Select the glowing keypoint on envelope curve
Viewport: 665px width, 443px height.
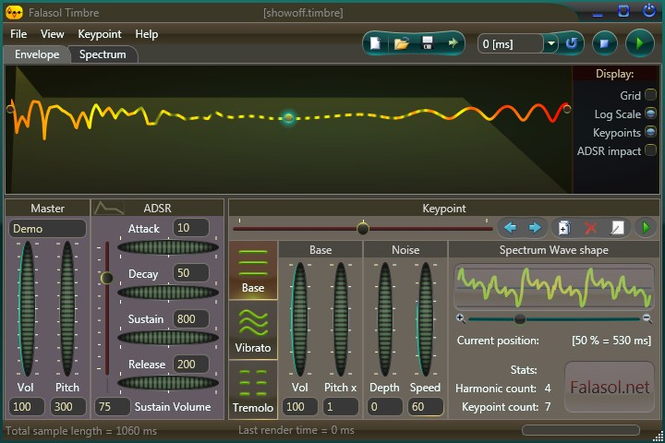(288, 117)
